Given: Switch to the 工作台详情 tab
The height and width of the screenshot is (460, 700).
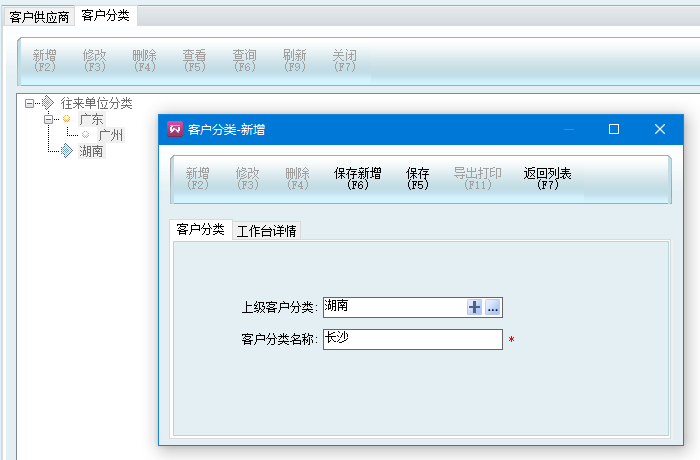Looking at the screenshot, I should (x=266, y=231).
